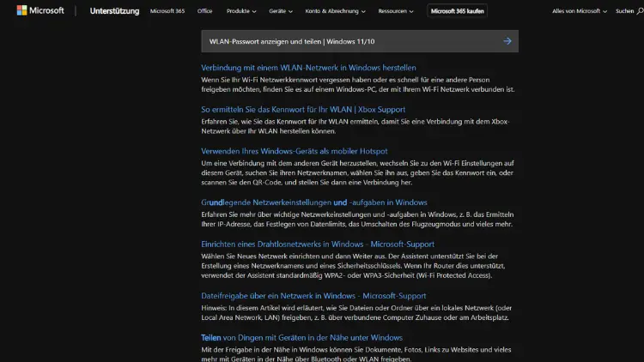Open Dateifreigabe über ein Netzwerk result
This screenshot has height=362, width=644.
coord(313,296)
